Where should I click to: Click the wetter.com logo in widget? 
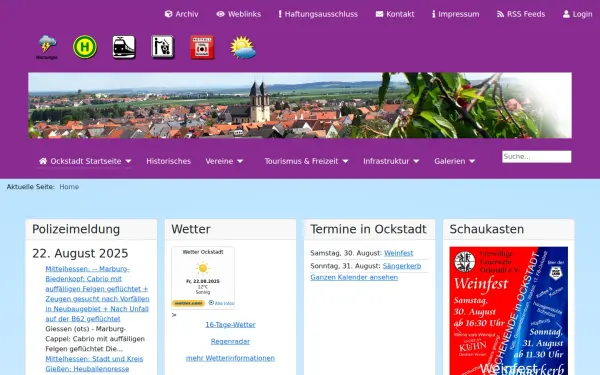188,303
